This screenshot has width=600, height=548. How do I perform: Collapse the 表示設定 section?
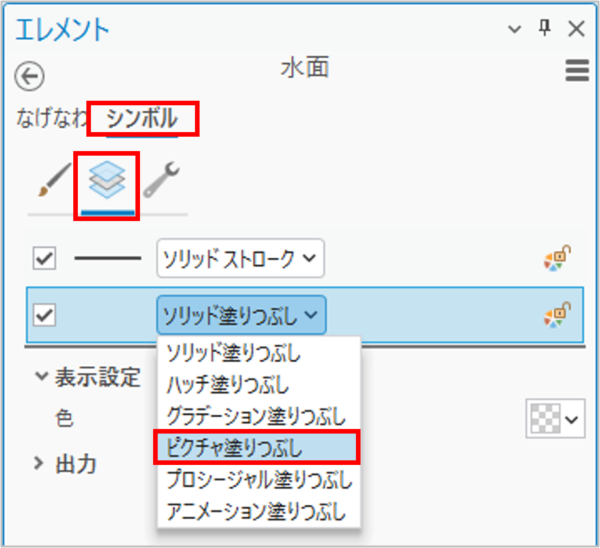pos(41,378)
